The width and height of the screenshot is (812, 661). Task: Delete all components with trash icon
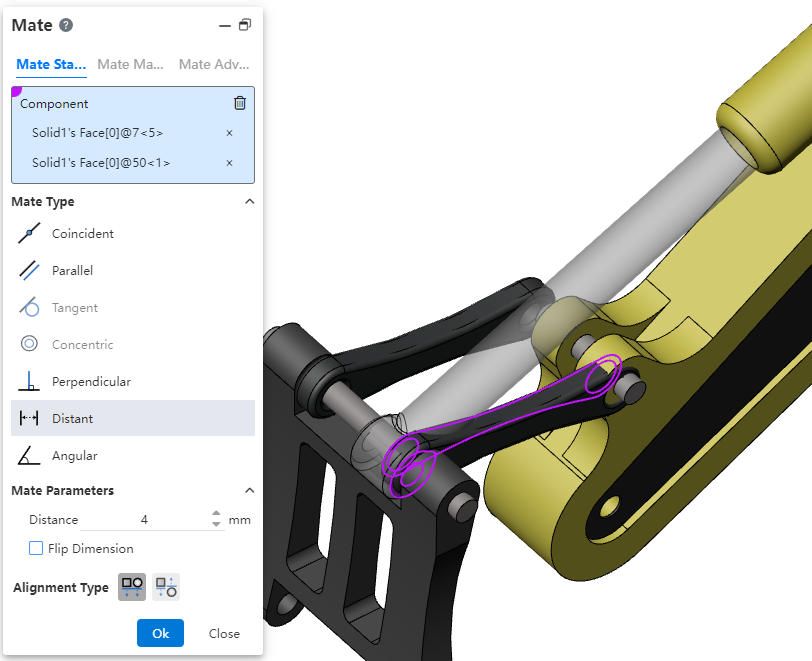(x=240, y=103)
